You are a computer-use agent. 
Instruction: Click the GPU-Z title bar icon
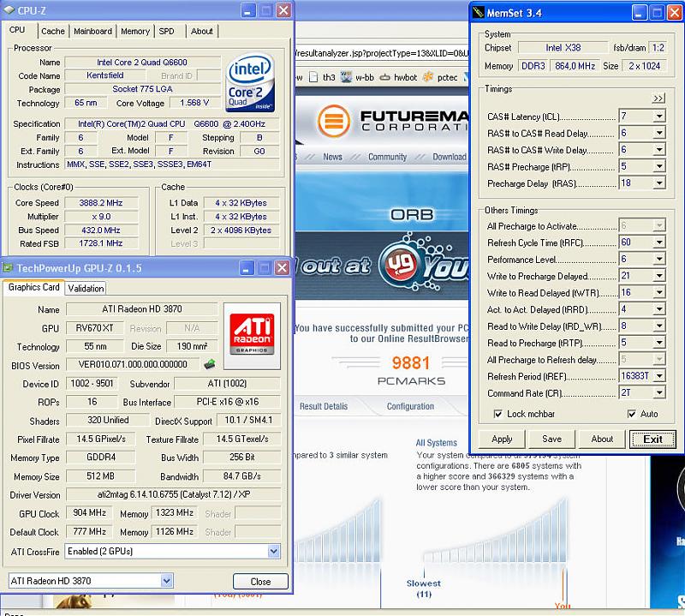8,267
